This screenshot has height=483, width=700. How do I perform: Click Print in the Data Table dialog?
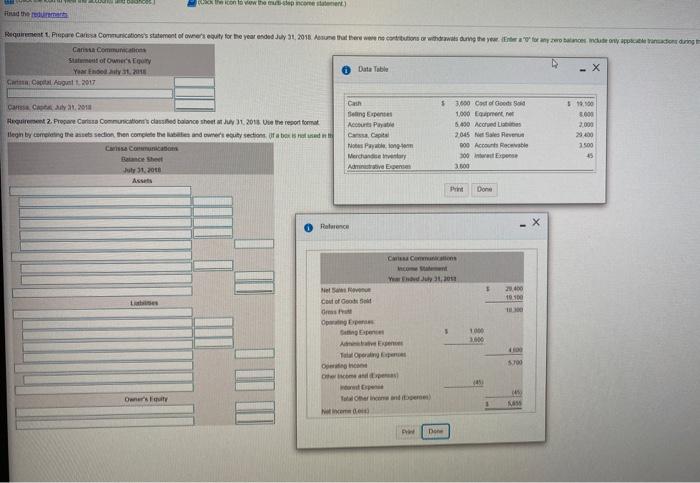pos(456,189)
